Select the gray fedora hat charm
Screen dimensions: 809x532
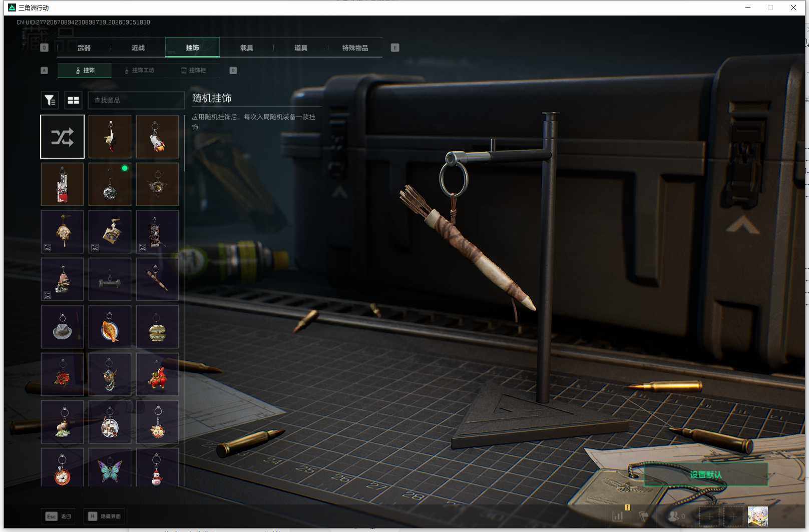pyautogui.click(x=63, y=327)
